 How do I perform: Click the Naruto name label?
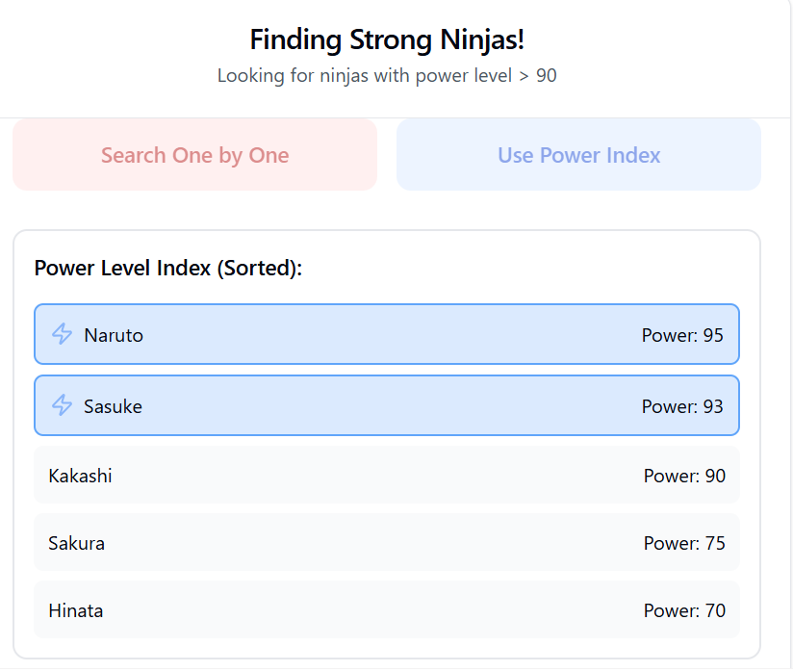point(114,335)
